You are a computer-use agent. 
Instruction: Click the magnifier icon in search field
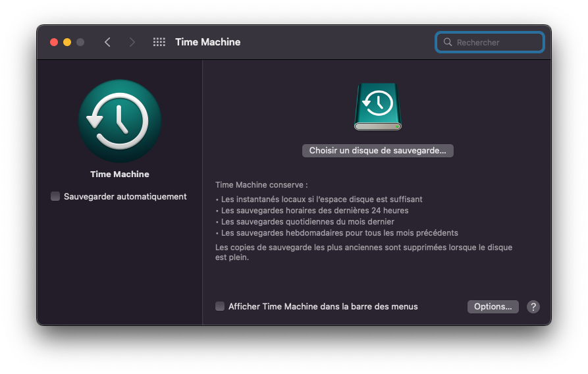(447, 42)
